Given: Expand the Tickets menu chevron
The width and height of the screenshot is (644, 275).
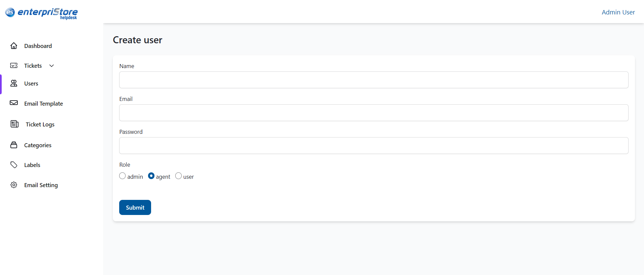Looking at the screenshot, I should pos(51,65).
